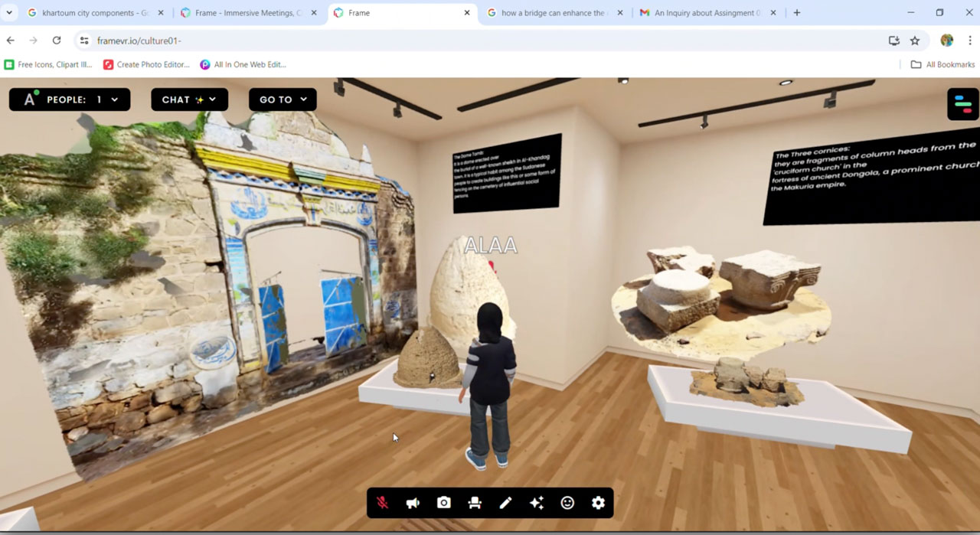Expand the CHAT dropdown
This screenshot has width=980, height=535.
tap(189, 99)
